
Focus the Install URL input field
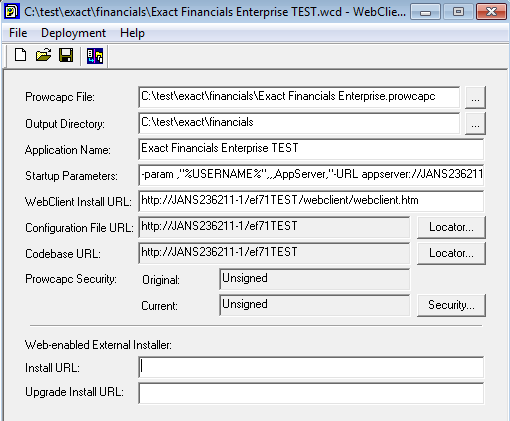(311, 367)
